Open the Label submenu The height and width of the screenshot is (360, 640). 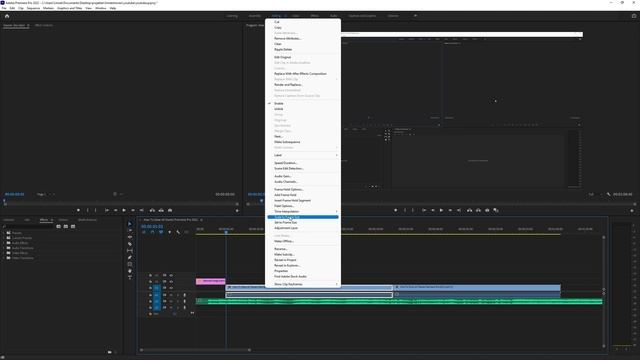click(x=303, y=155)
